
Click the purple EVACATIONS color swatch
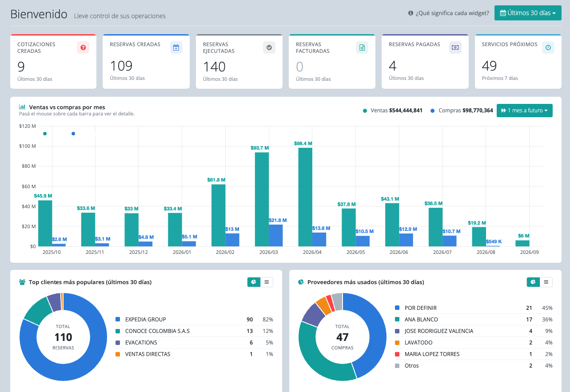coord(118,342)
